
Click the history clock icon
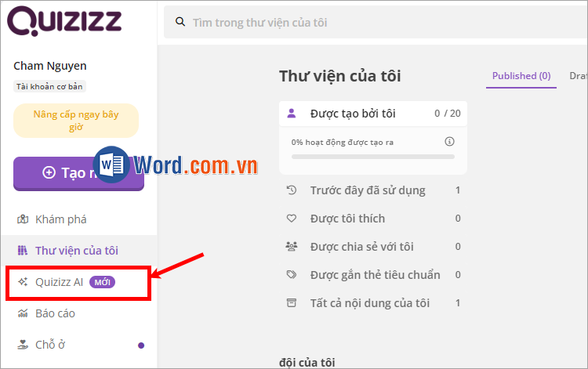(292, 190)
